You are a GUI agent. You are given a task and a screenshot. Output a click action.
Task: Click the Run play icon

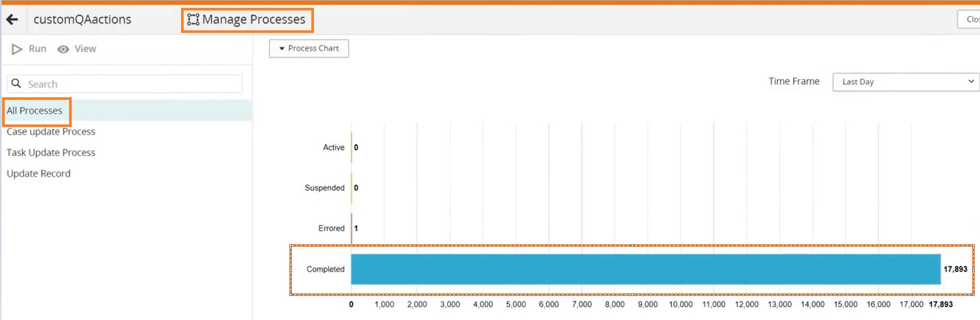tap(17, 49)
